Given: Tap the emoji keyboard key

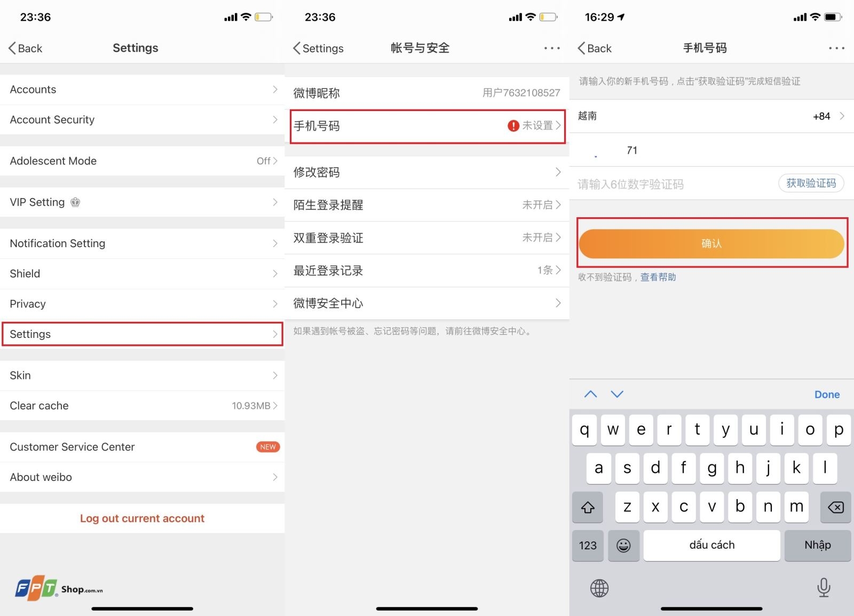Looking at the screenshot, I should [623, 545].
